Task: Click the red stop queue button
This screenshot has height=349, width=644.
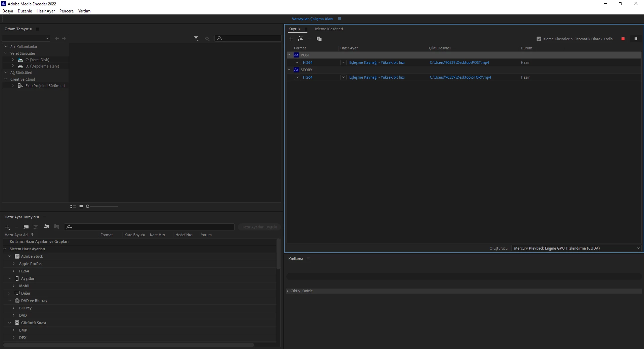Action: [x=623, y=39]
